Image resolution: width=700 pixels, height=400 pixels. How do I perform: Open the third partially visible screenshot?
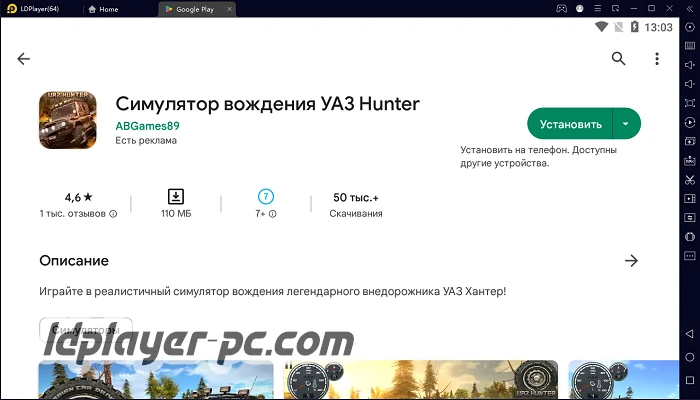624,380
